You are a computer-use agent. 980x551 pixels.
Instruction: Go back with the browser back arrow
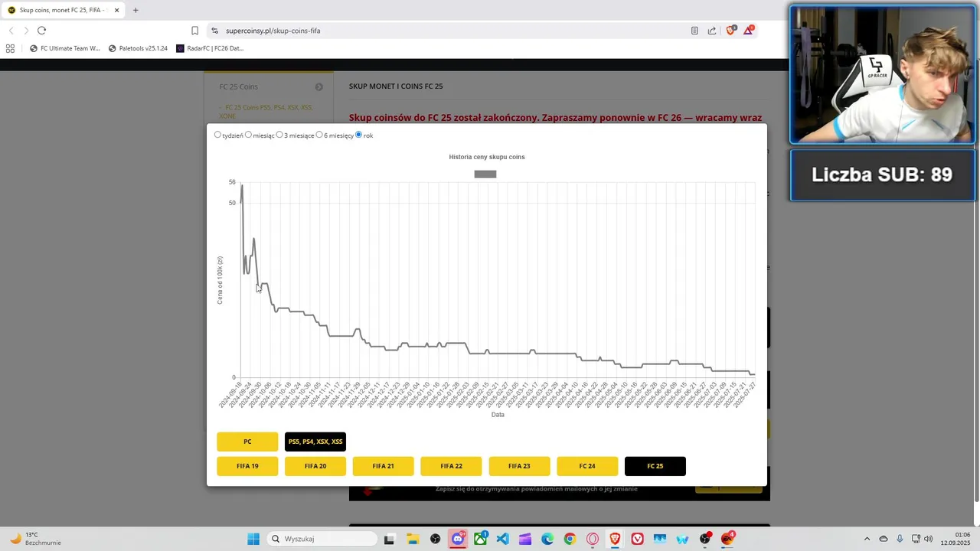click(x=11, y=31)
